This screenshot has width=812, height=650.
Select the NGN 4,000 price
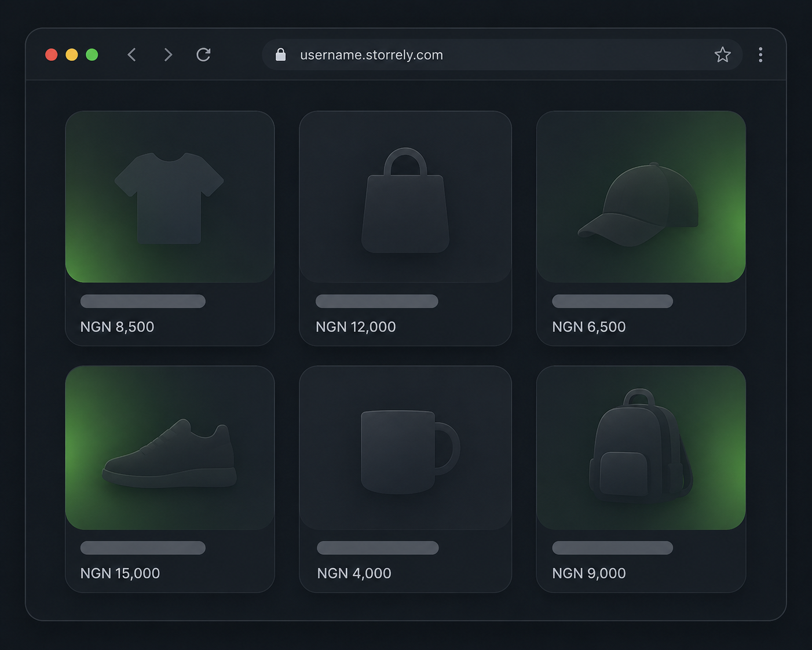(354, 573)
